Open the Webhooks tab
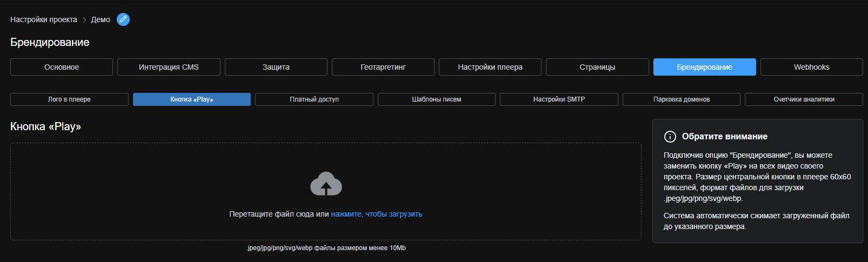 (x=812, y=67)
